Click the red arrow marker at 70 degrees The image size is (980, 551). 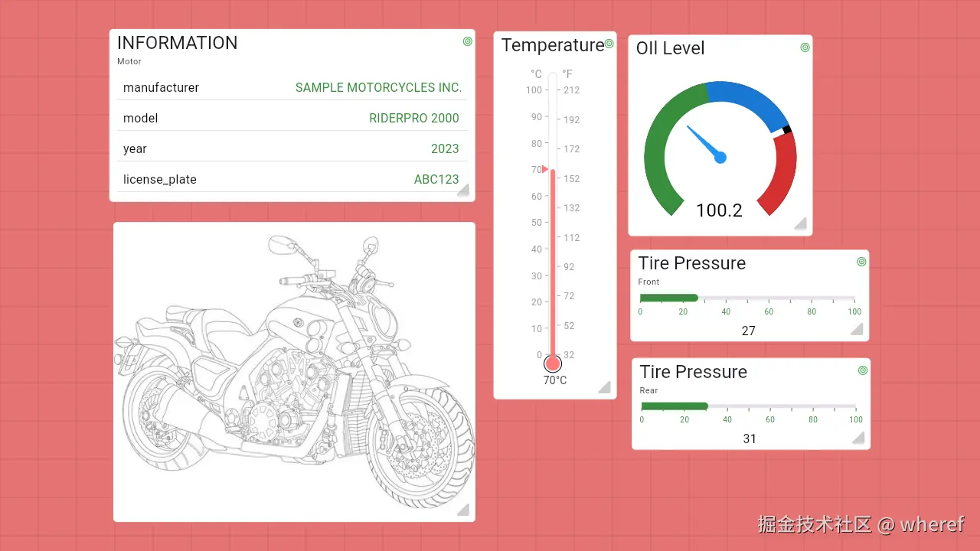(546, 170)
